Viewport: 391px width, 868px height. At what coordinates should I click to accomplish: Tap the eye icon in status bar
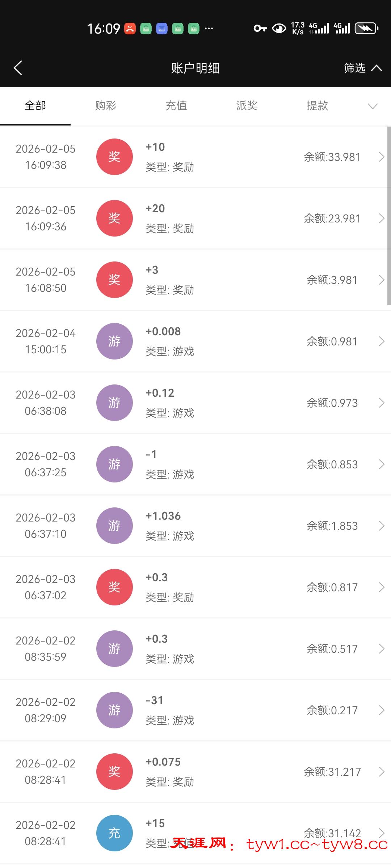pyautogui.click(x=279, y=28)
